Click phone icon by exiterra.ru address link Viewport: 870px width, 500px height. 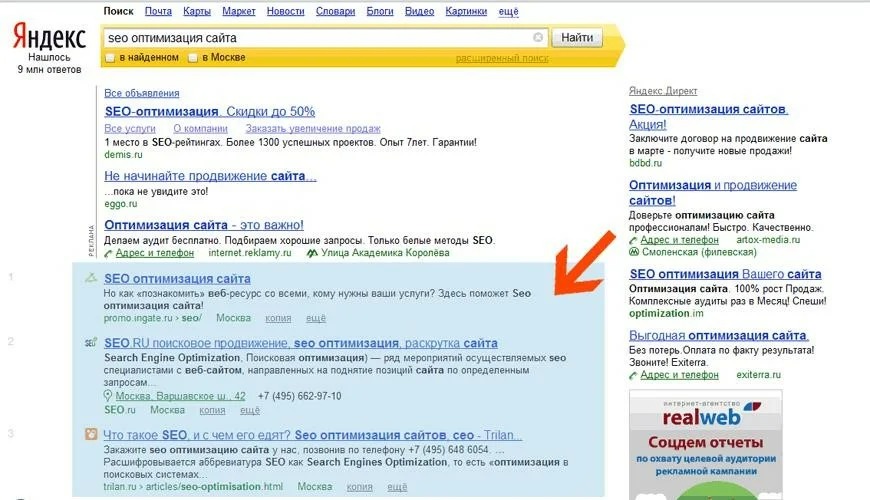coord(633,376)
